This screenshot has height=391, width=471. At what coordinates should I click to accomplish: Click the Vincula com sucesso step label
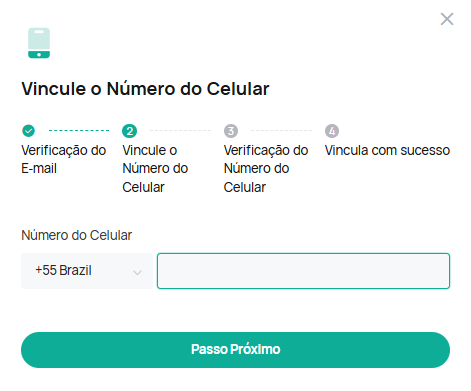point(387,150)
